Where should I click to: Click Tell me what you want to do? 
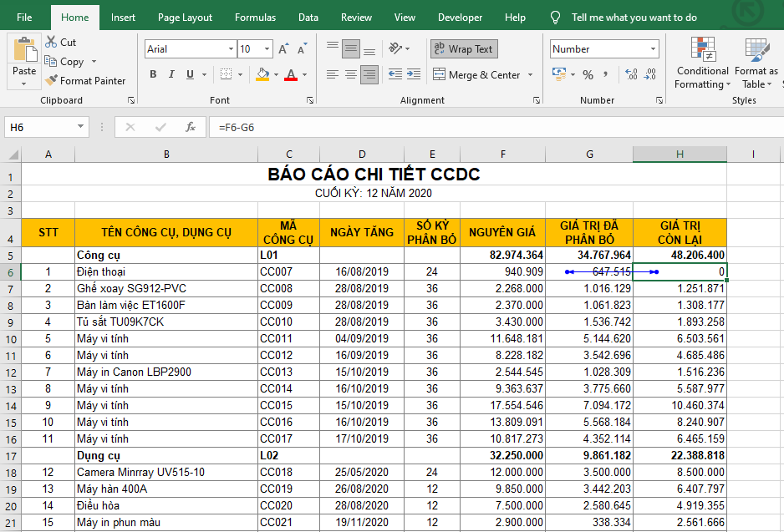pyautogui.click(x=634, y=18)
